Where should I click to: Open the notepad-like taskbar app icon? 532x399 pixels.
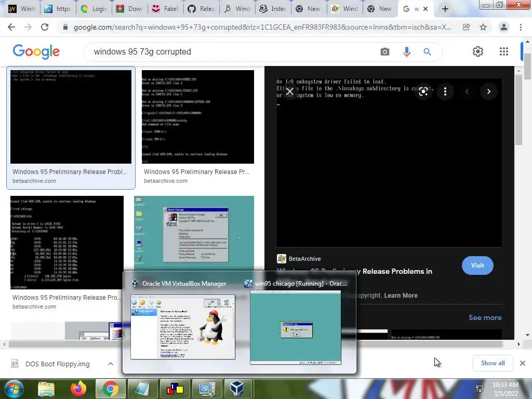coord(142,389)
